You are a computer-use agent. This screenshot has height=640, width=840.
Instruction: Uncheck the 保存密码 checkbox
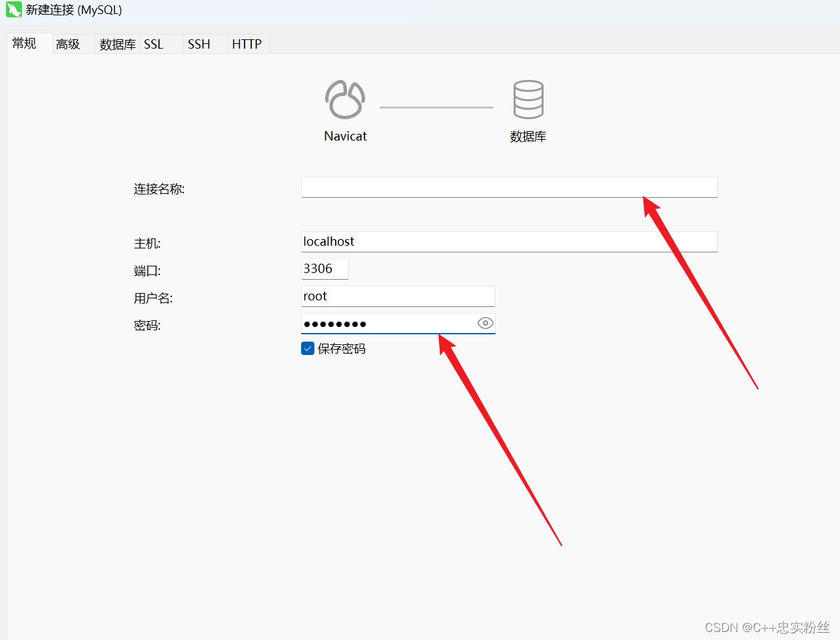pyautogui.click(x=308, y=348)
